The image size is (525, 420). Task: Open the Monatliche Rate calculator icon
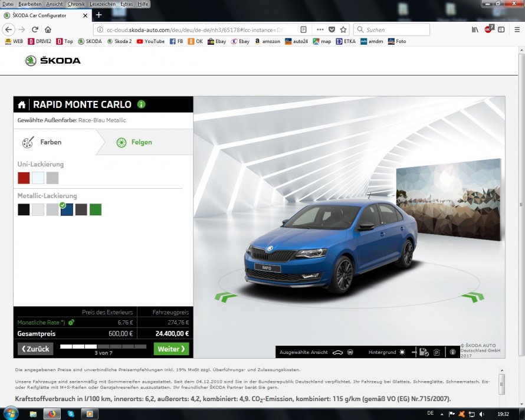[x=71, y=322]
